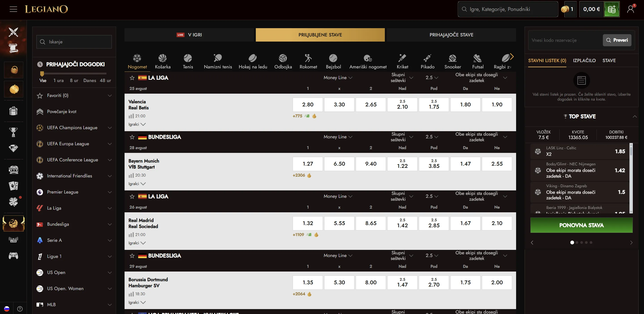The height and width of the screenshot is (314, 644).
Task: Click the coins counter icon
Action: pos(565,9)
